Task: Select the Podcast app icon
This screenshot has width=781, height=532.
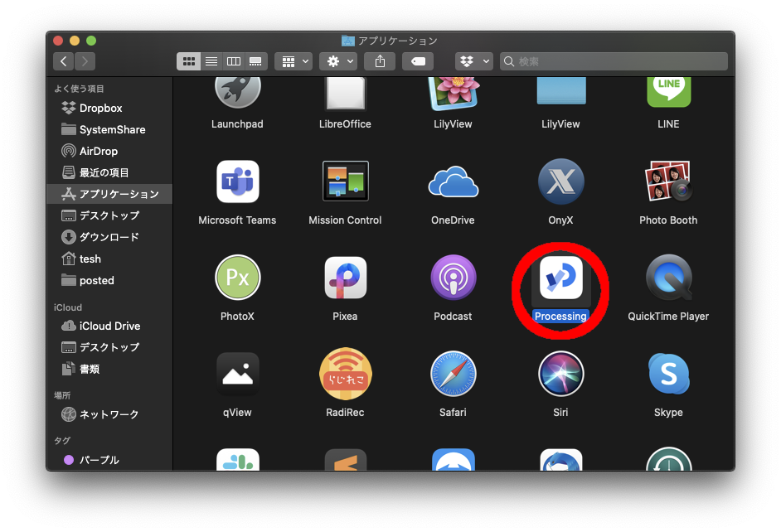Action: tap(454, 278)
